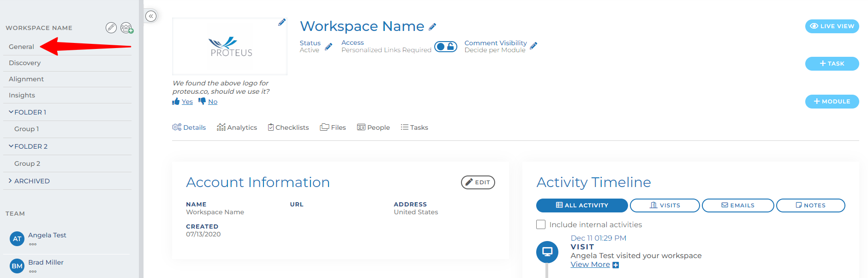Filter timeline by Notes
The width and height of the screenshot is (868, 278).
811,205
